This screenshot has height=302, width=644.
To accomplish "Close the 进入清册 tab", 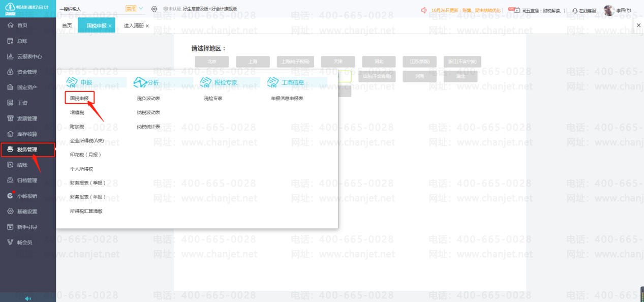I will (147, 25).
